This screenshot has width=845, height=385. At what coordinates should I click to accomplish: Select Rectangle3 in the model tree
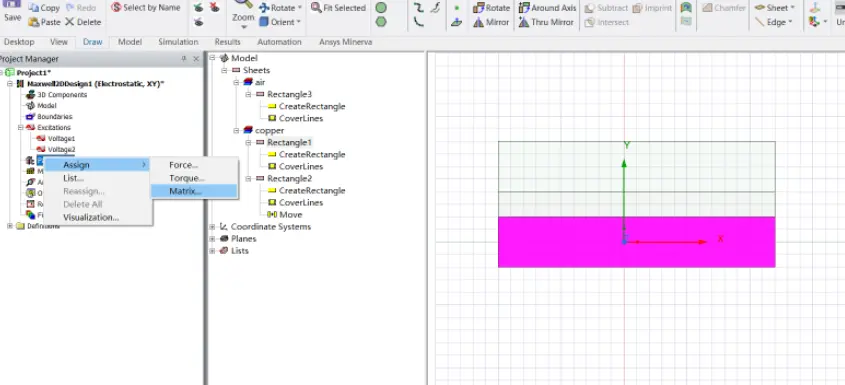pyautogui.click(x=289, y=94)
